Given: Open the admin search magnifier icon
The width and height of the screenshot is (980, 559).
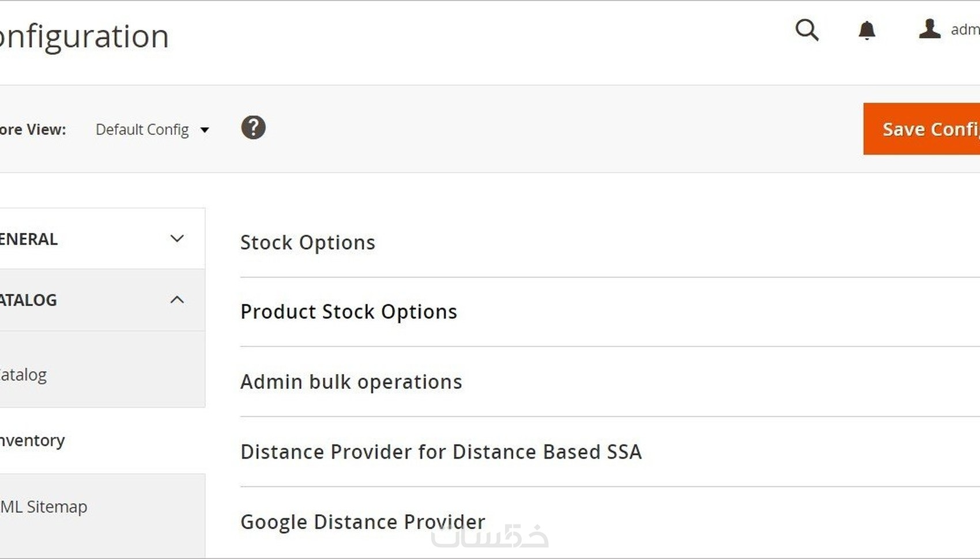Looking at the screenshot, I should click(806, 29).
